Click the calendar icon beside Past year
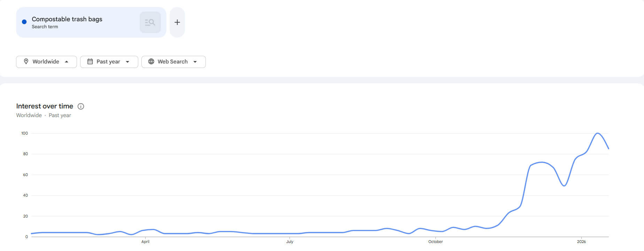Image resolution: width=644 pixels, height=251 pixels. 90,62
